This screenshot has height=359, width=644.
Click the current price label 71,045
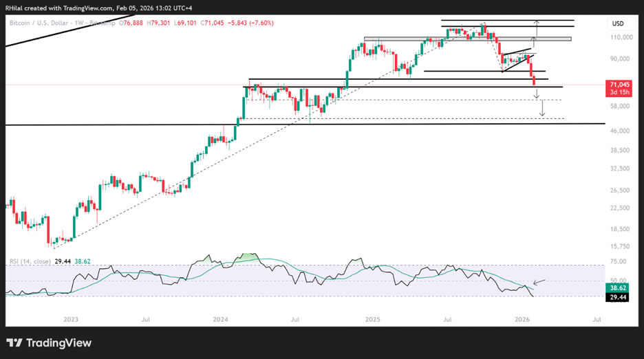tap(619, 85)
